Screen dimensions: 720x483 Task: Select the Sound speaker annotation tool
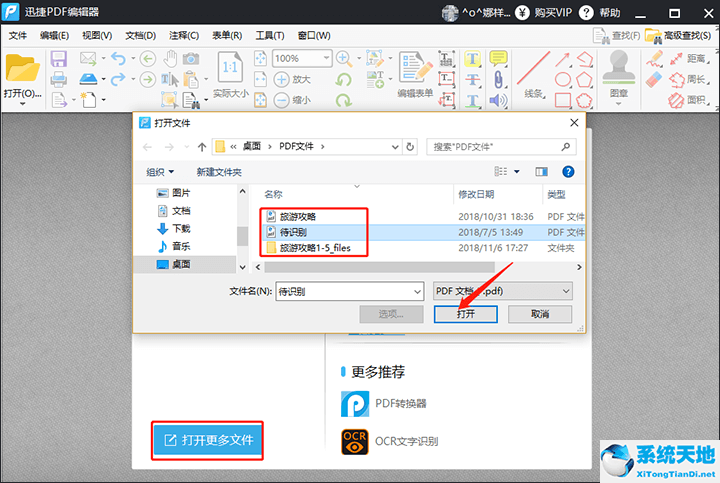coord(498,100)
